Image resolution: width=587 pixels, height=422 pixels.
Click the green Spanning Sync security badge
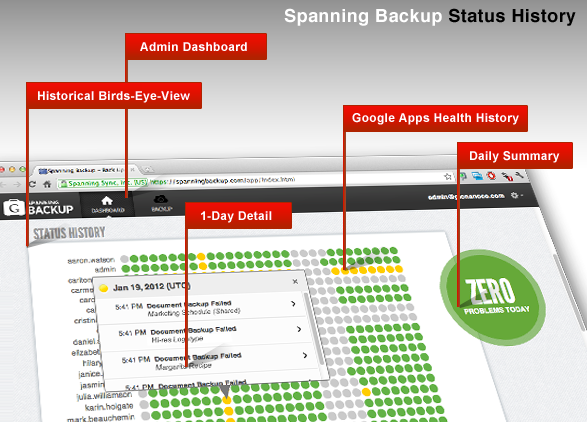pyautogui.click(x=104, y=183)
